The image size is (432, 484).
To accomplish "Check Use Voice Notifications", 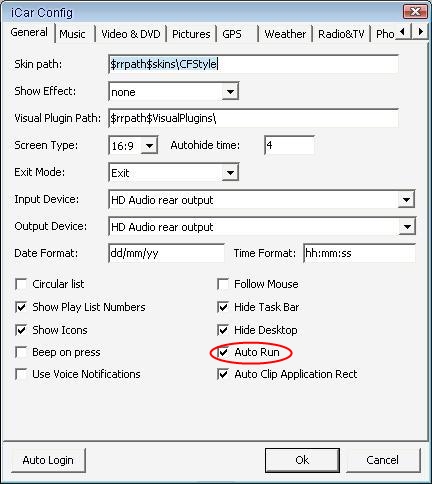I will 21,374.
